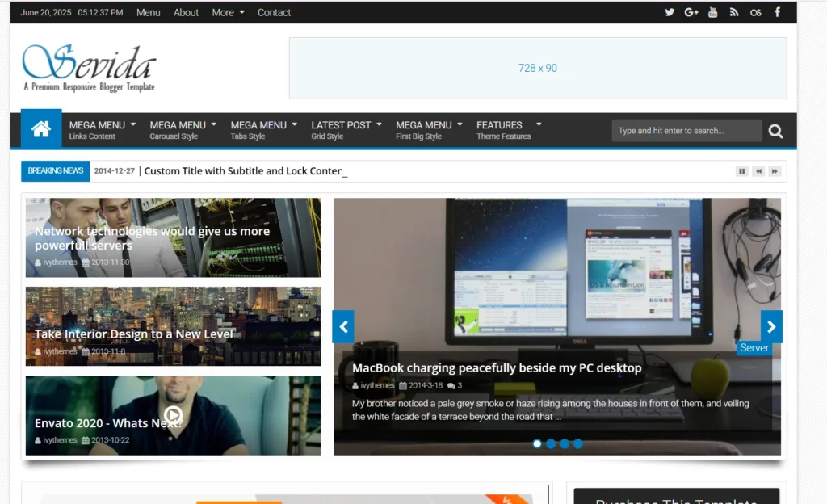Expand the Features Theme Features dropdown

click(x=509, y=129)
